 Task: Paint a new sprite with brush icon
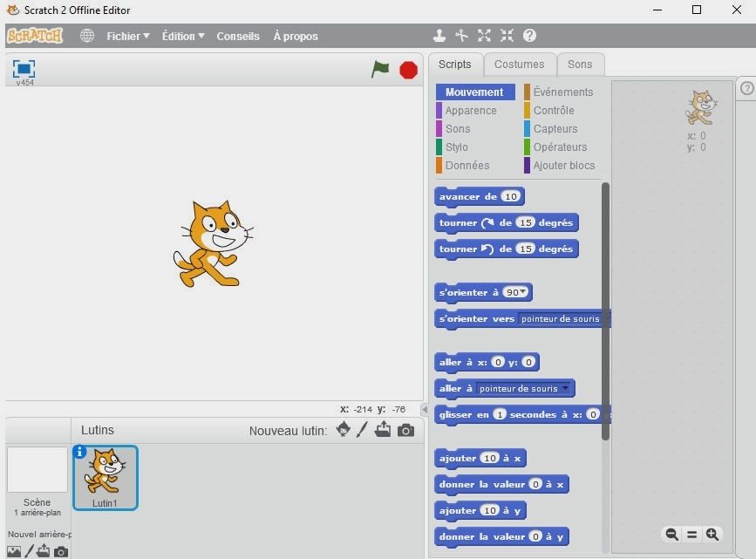coord(362,429)
